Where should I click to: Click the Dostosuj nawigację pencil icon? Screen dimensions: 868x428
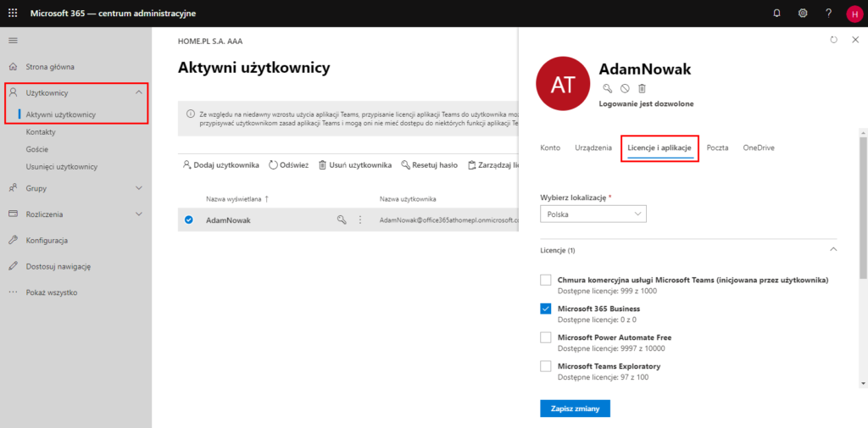14,266
